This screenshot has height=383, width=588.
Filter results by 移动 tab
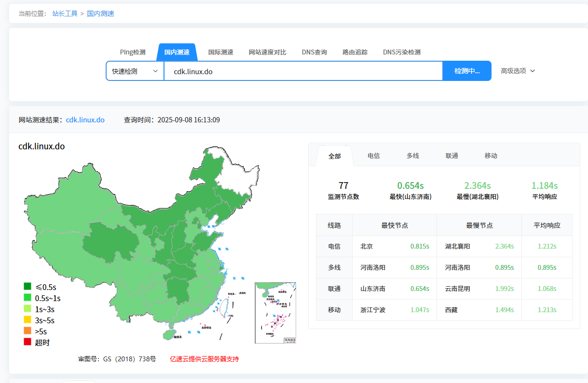pos(491,156)
